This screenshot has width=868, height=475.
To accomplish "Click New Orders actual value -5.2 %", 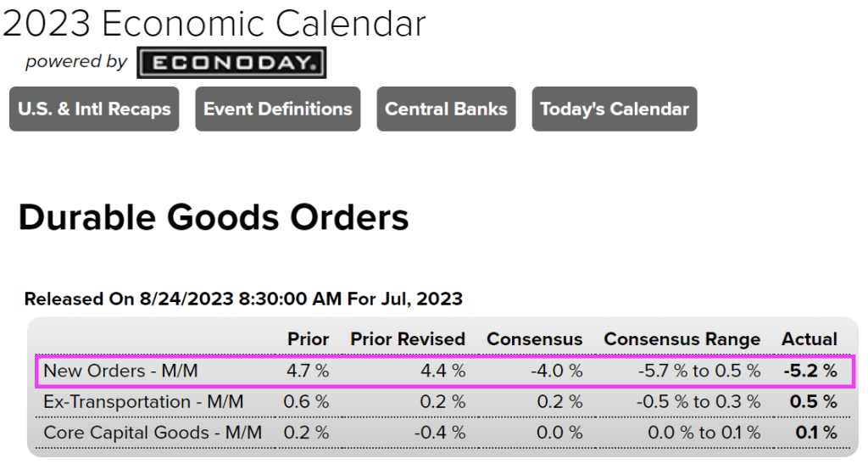I will pos(810,371).
